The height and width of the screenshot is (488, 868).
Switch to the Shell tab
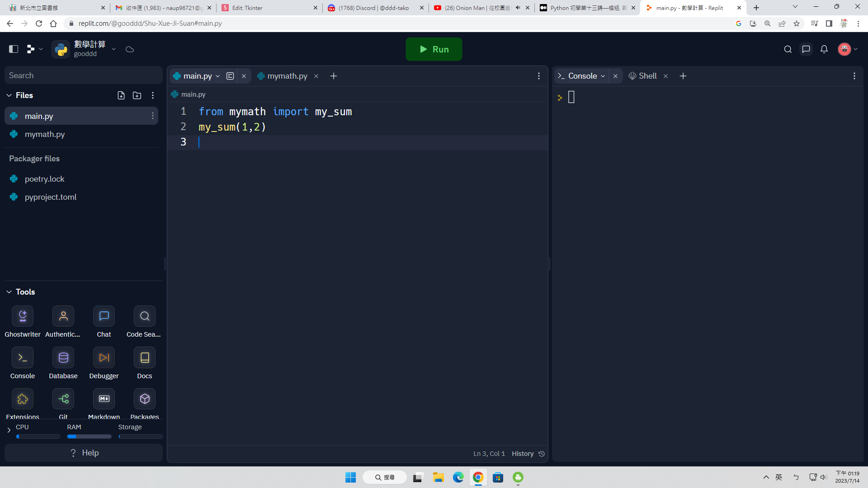click(x=647, y=76)
